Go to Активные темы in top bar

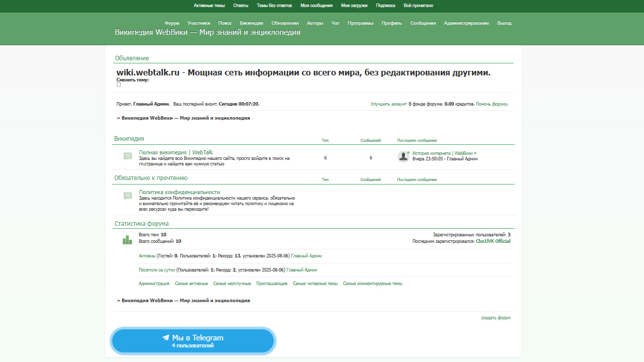click(209, 6)
